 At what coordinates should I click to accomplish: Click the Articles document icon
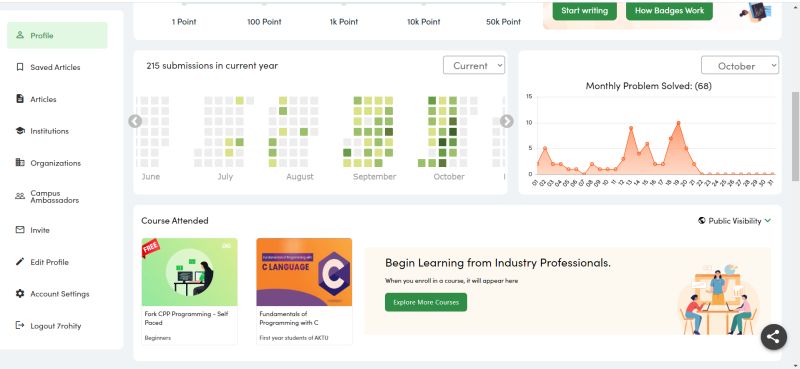[x=20, y=99]
